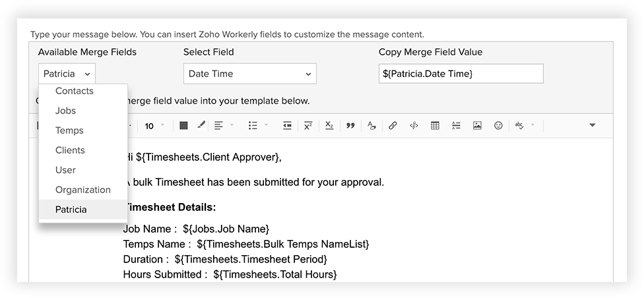
Task: Open the font size 10 dropdown
Action: (x=154, y=126)
